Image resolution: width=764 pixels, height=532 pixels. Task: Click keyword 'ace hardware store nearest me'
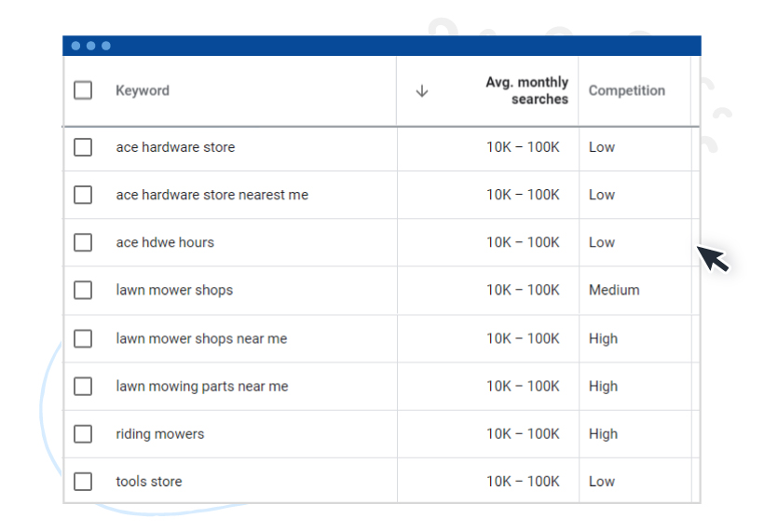[x=211, y=195]
